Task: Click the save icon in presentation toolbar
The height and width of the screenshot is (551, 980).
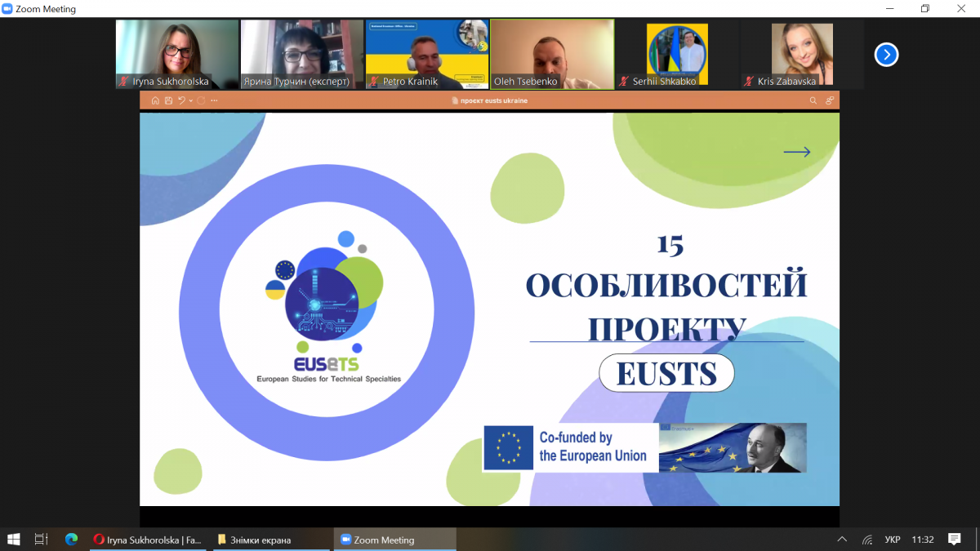Action: [168, 100]
